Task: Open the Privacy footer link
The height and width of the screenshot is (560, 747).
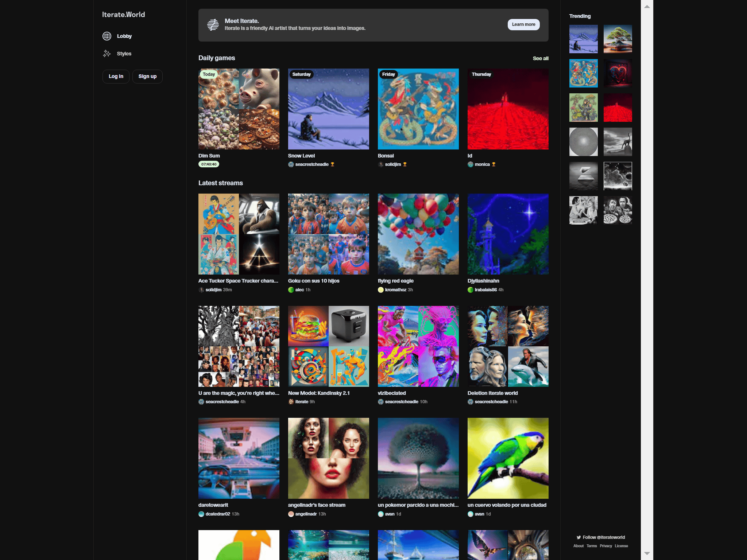Action: pos(606,546)
